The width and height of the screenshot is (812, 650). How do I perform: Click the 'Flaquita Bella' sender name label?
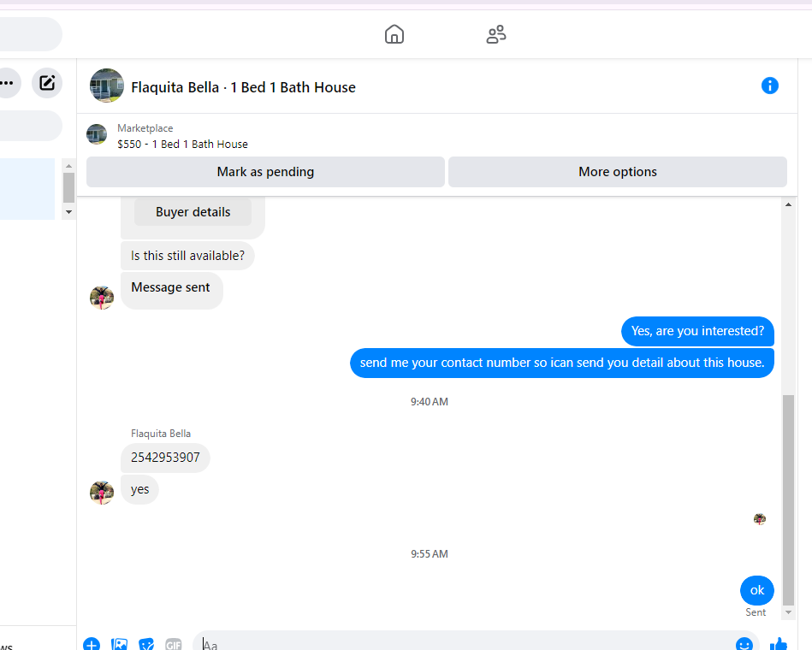[x=161, y=434]
